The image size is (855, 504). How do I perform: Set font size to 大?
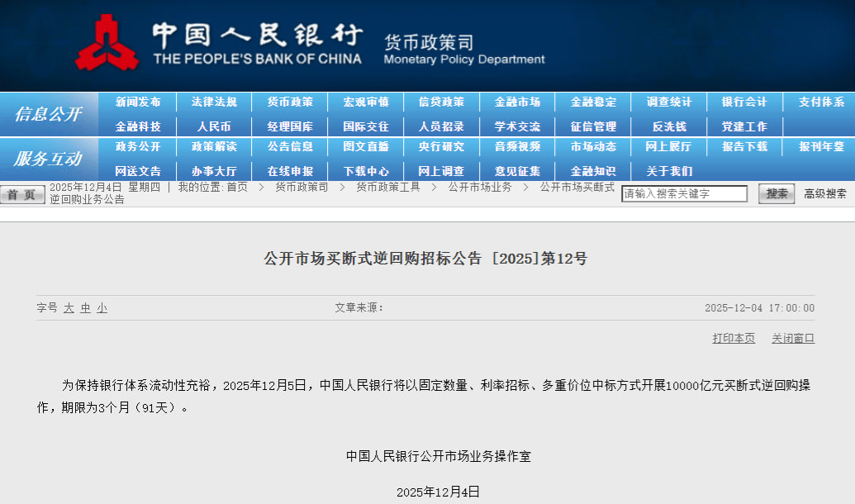pyautogui.click(x=69, y=308)
